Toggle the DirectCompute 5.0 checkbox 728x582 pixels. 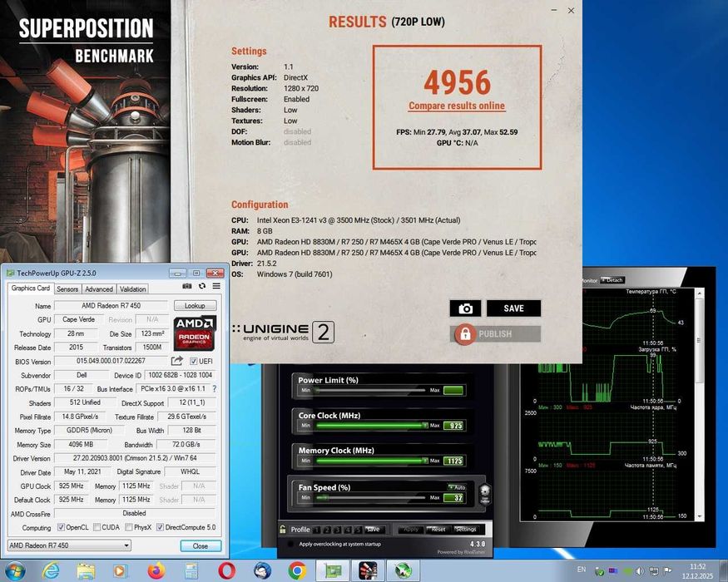tap(161, 527)
